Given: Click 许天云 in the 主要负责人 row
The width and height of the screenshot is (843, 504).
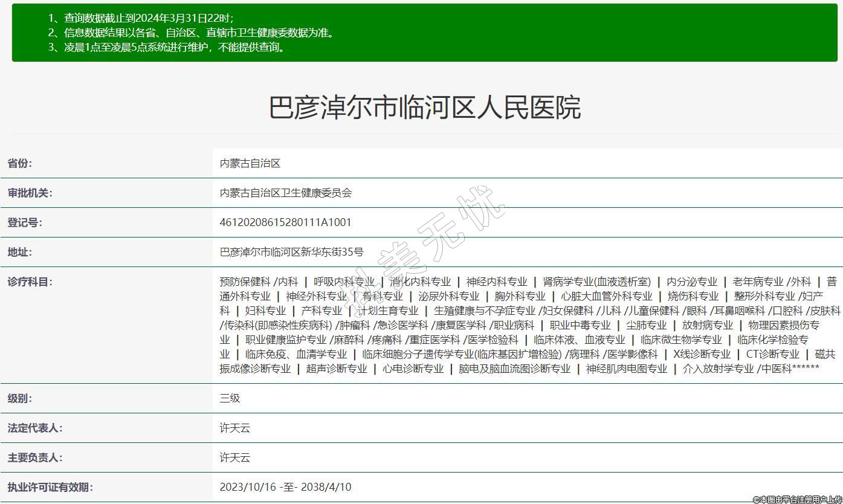Looking at the screenshot, I should coord(235,457).
